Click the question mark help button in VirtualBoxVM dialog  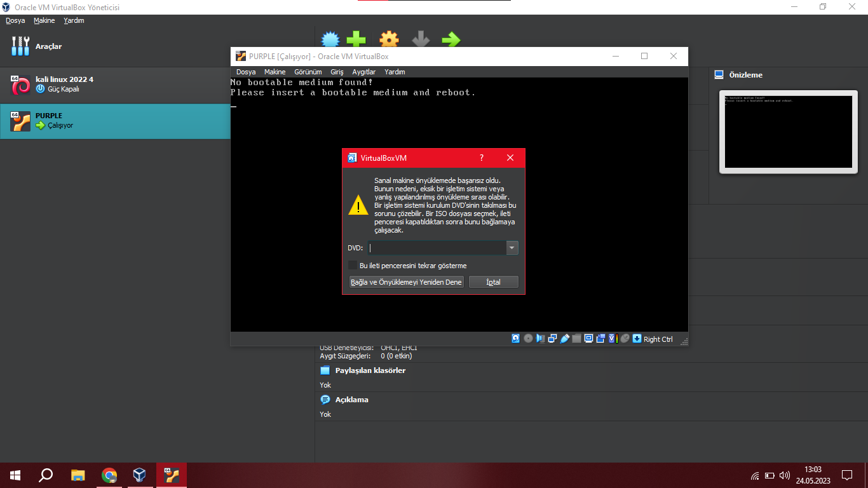(482, 158)
